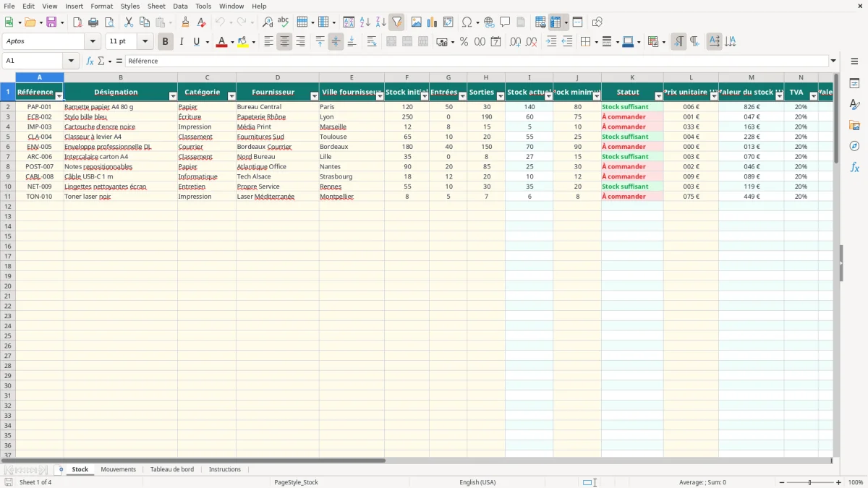868x488 pixels.
Task: Click the Sort dialog icon
Action: pos(349,22)
